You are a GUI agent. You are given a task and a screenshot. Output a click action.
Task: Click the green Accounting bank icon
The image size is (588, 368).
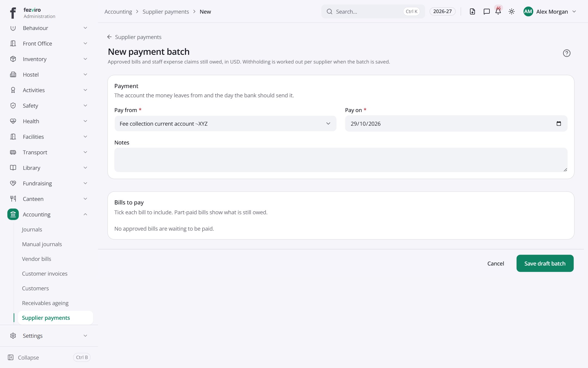(13, 215)
